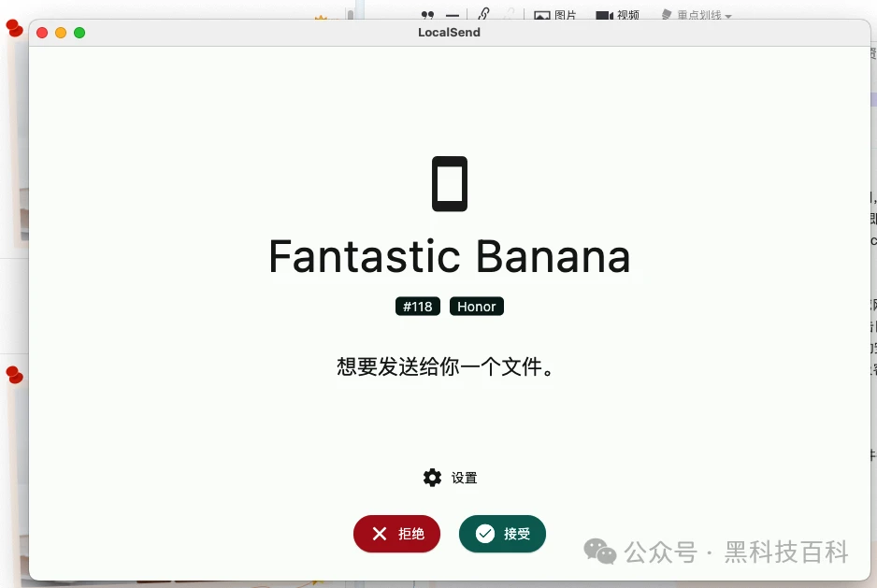Click the quote icon in background toolbar

tap(427, 15)
